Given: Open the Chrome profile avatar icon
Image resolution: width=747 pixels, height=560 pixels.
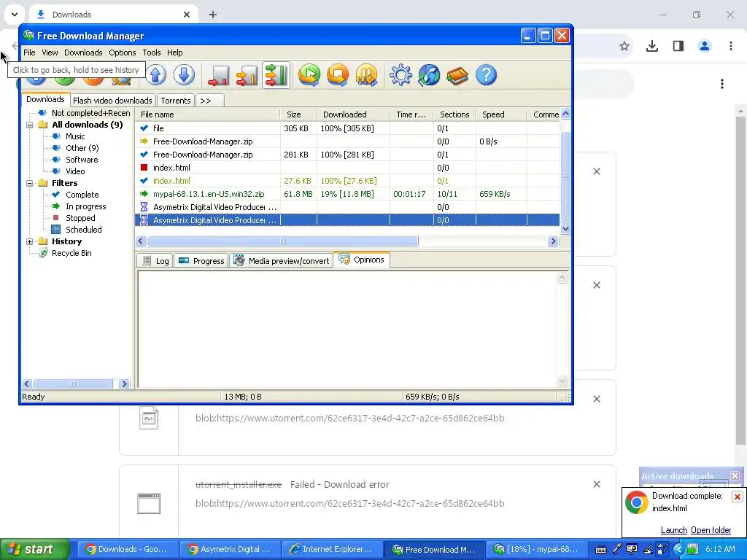Looking at the screenshot, I should click(x=705, y=46).
